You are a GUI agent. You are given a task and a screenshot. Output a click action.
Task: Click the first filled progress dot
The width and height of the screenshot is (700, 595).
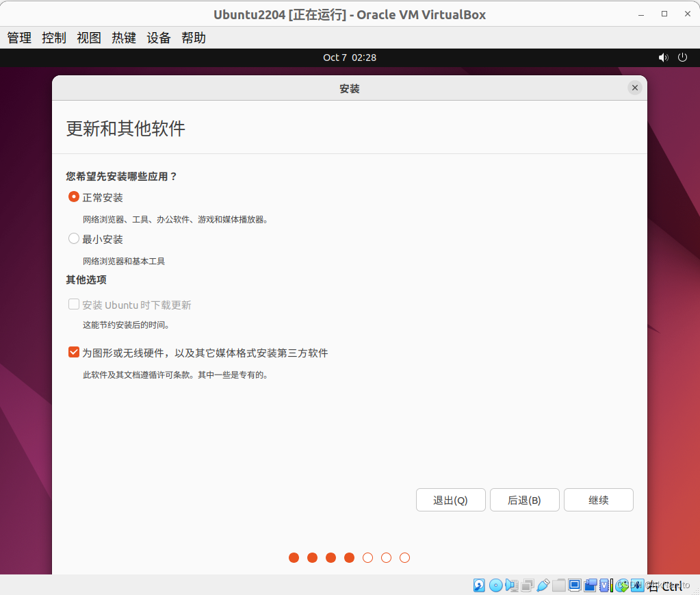(294, 557)
